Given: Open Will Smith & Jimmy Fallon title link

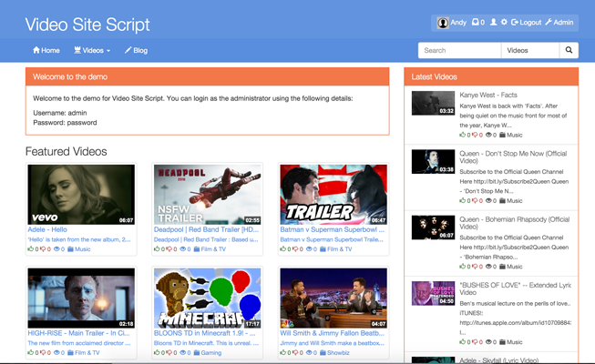Looking at the screenshot, I should (332, 333).
